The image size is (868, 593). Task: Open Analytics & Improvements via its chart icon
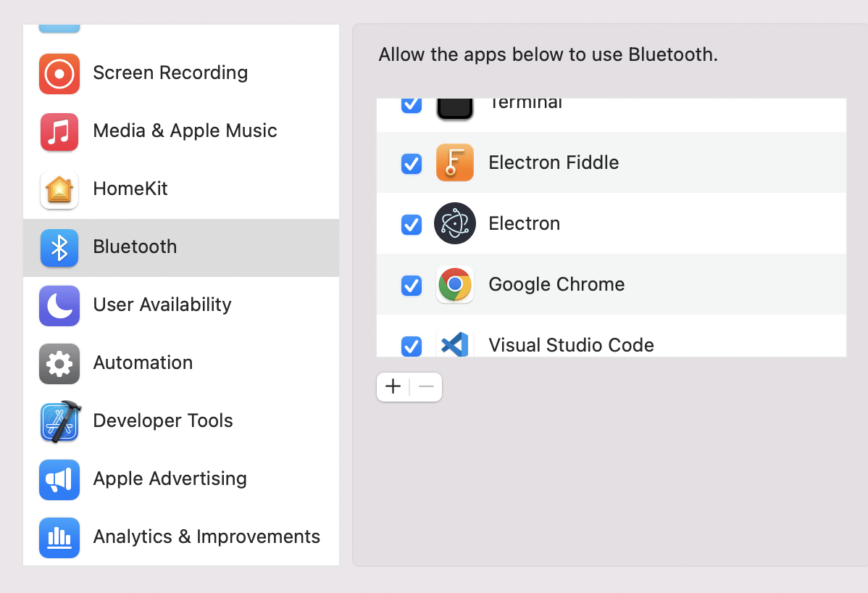pos(59,537)
